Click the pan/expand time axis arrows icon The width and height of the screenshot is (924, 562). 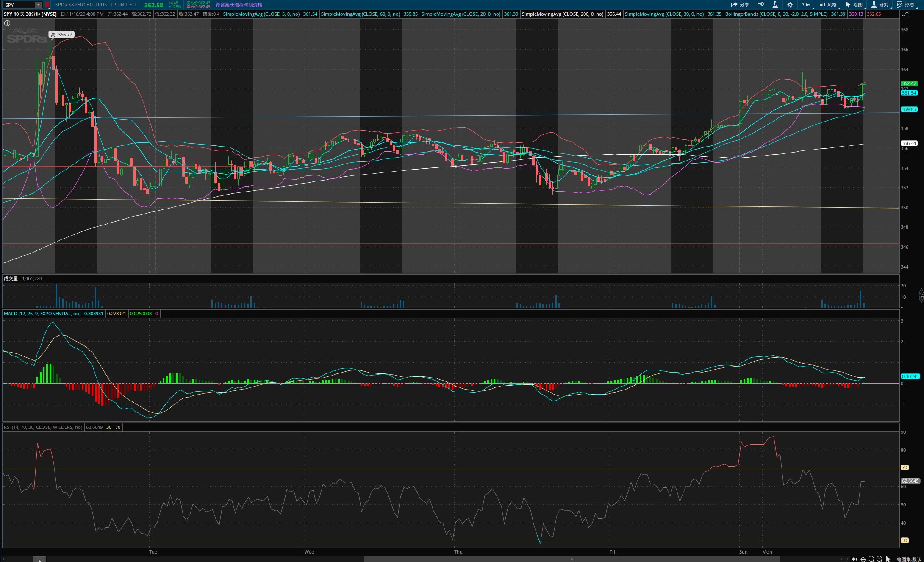click(855, 559)
